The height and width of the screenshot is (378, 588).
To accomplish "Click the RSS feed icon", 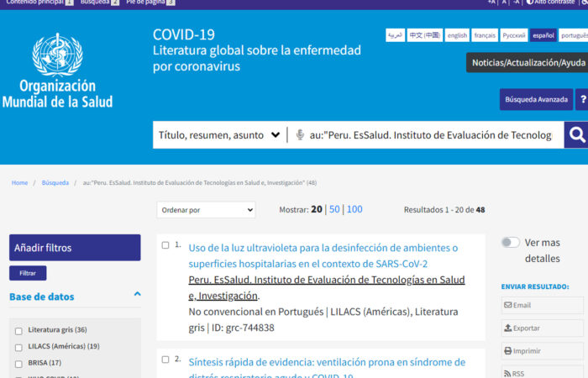I will (x=507, y=374).
